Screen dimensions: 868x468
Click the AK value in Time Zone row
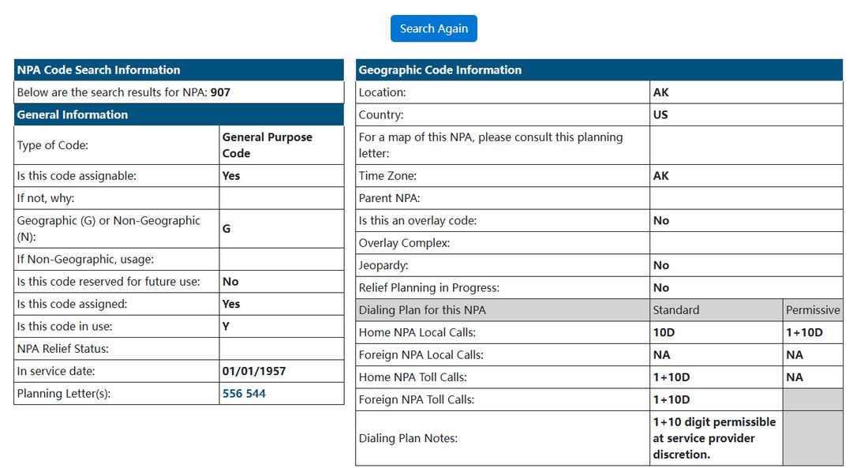point(661,175)
